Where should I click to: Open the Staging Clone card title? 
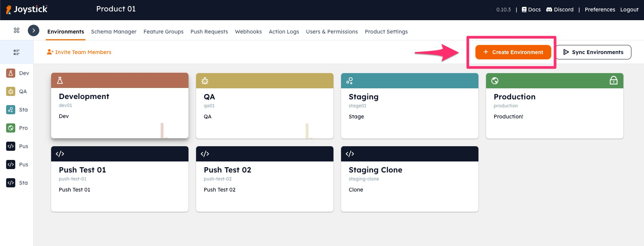click(x=375, y=170)
